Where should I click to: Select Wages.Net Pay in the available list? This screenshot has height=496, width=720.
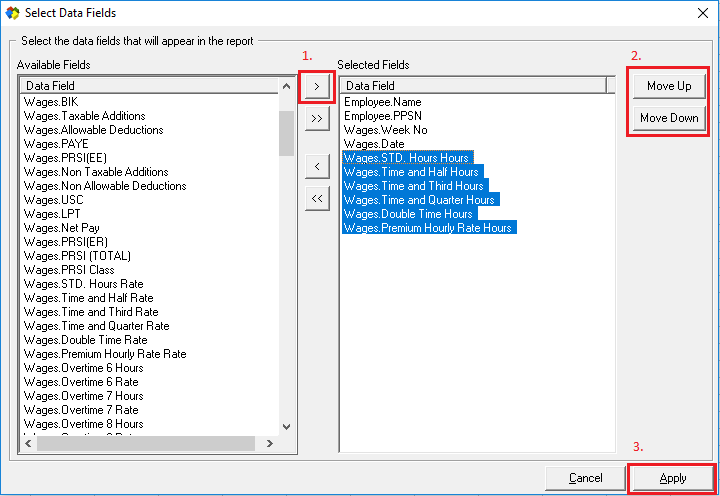(x=62, y=228)
